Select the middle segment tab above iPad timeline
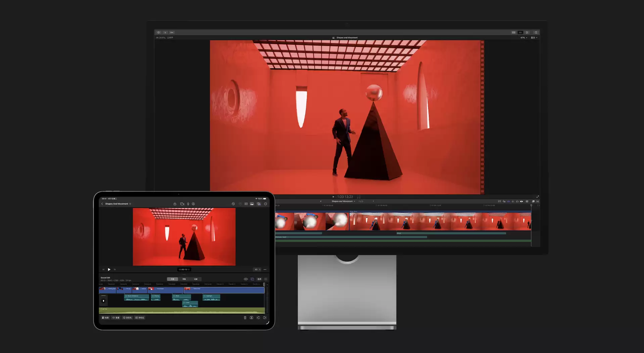 184,279
